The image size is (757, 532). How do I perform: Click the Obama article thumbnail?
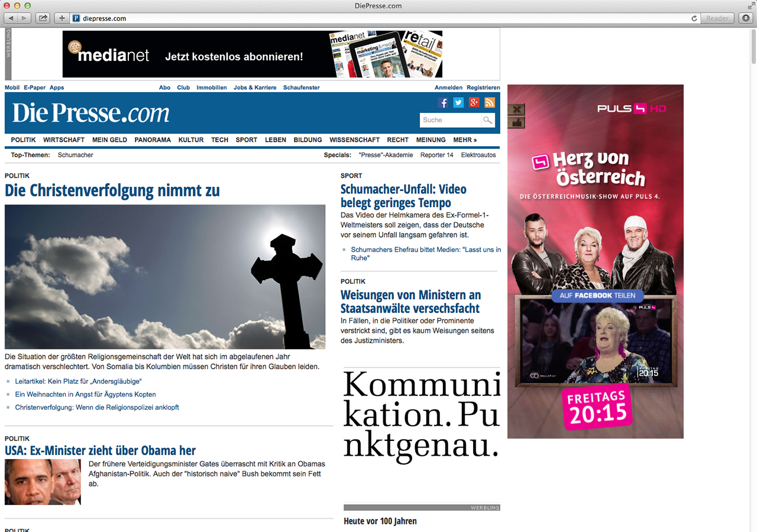(43, 482)
